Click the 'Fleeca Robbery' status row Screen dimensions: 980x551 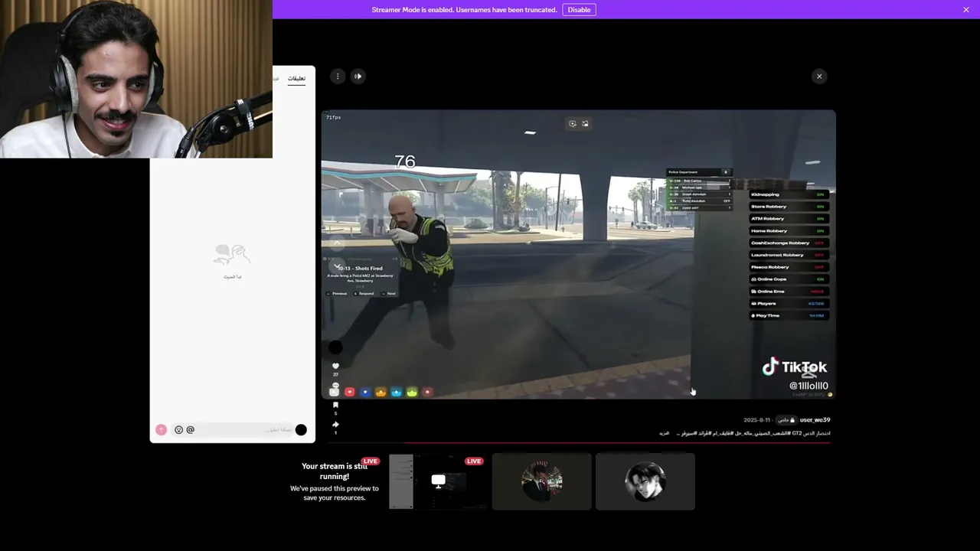coord(789,267)
